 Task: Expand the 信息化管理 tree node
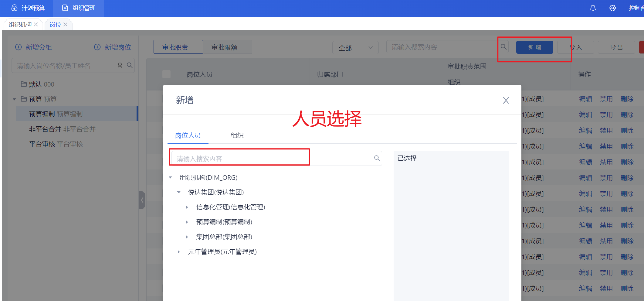187,207
